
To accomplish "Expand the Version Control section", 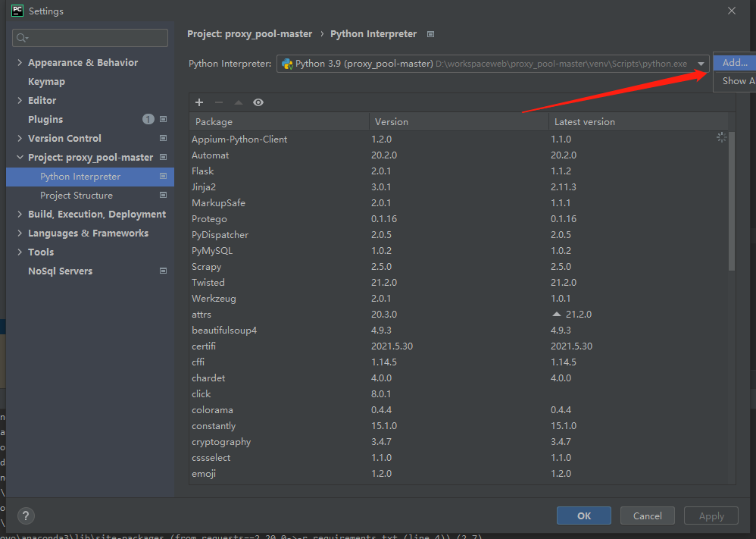I will 20,138.
